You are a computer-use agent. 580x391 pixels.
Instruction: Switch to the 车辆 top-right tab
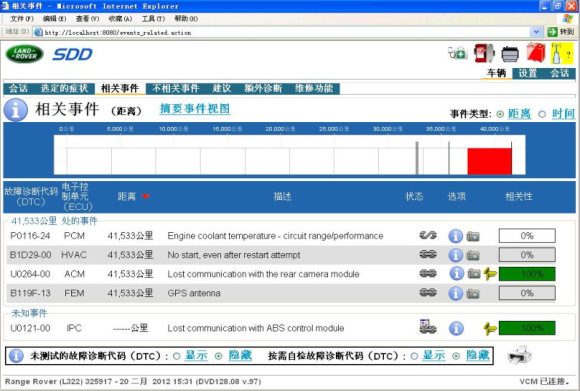(x=496, y=73)
